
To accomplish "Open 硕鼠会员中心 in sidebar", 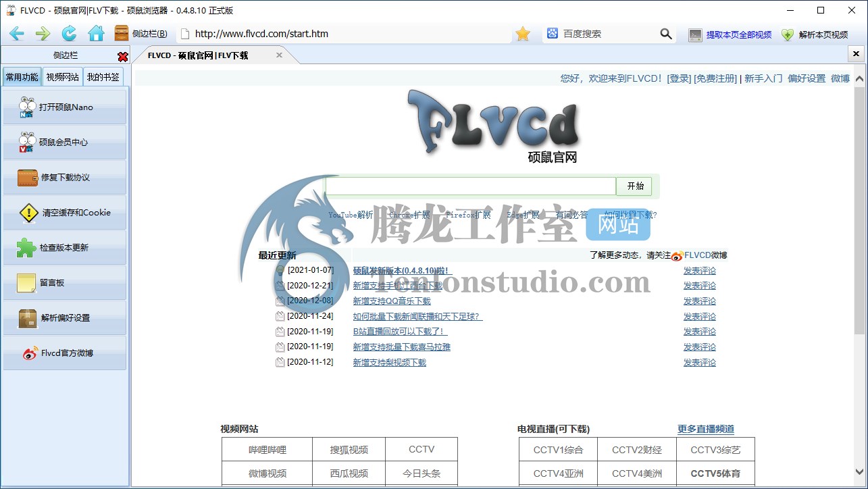I will [65, 142].
